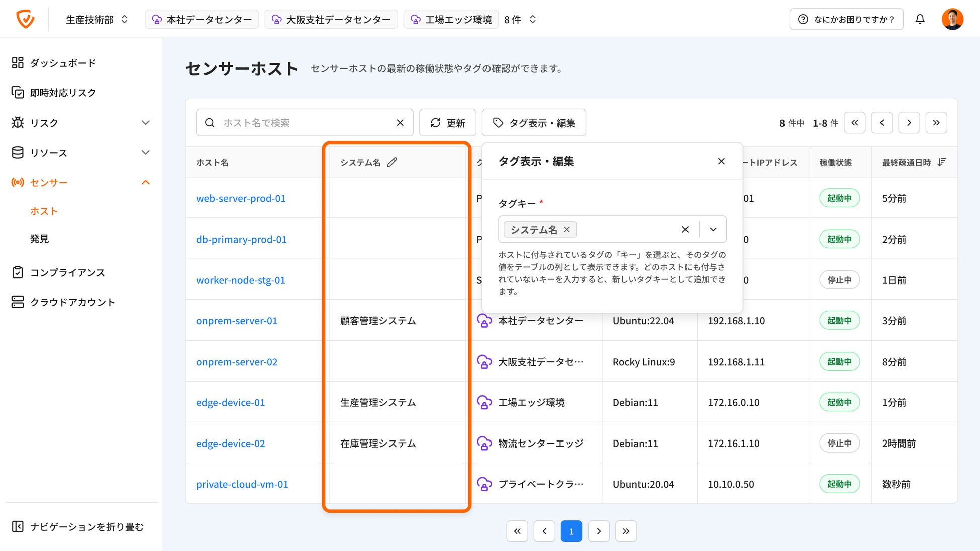Open the タグキー dropdown arrow
Image resolution: width=980 pixels, height=551 pixels.
point(713,229)
